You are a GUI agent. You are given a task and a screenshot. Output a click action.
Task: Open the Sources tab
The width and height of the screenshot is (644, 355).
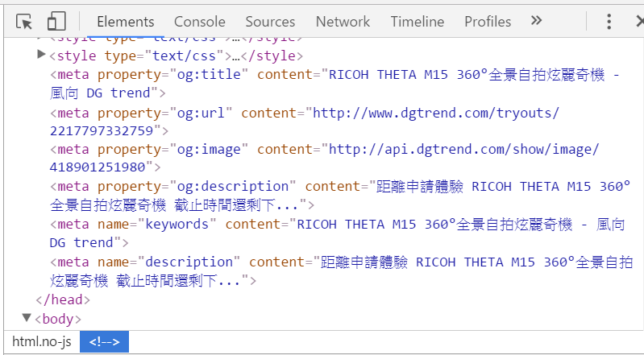tap(270, 22)
